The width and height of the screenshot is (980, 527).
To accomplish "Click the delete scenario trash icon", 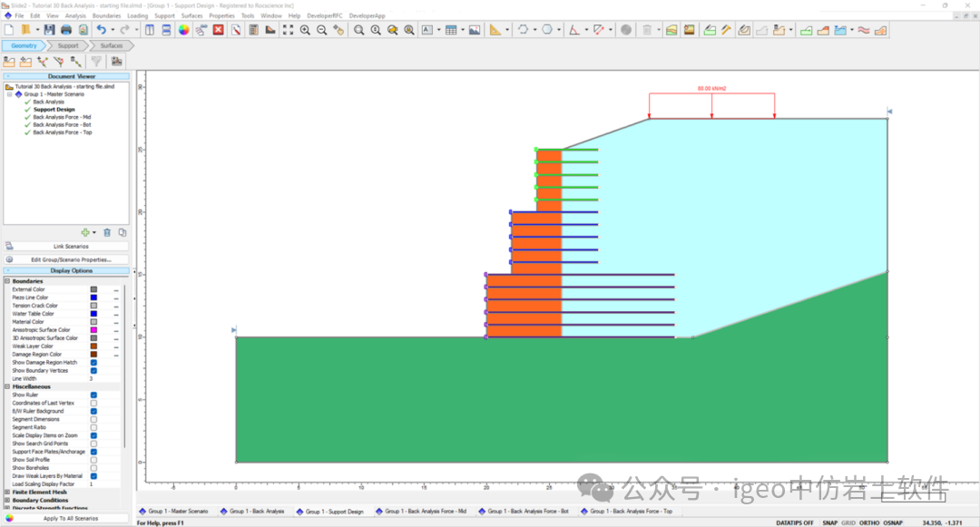I will point(107,232).
